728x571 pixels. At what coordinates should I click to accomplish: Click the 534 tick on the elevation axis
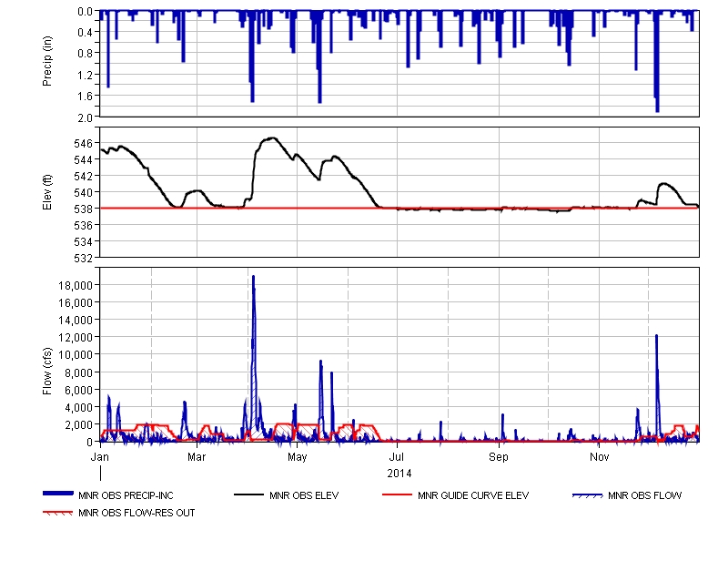point(84,241)
